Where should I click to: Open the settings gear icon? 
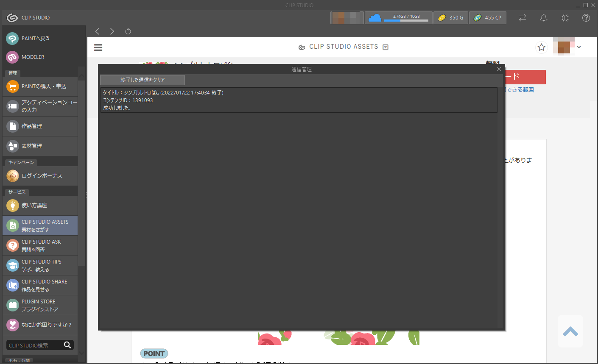(x=565, y=18)
